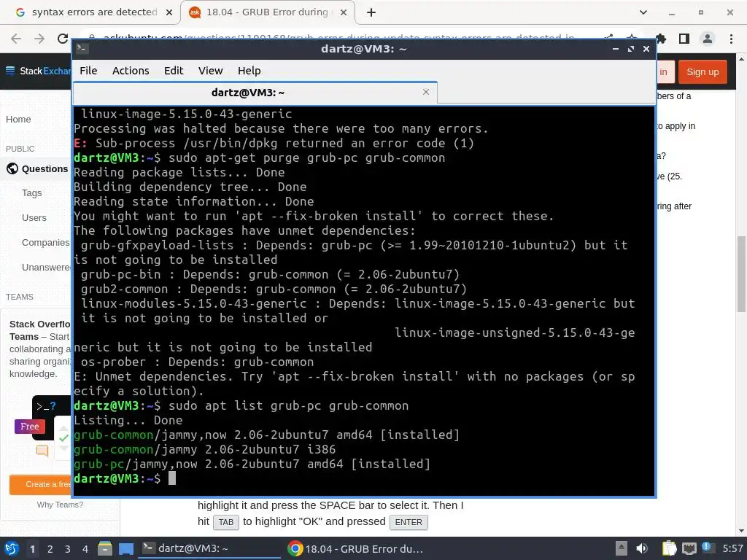Click the Free badge in the Teams promo
747x560 pixels.
pos(29,426)
